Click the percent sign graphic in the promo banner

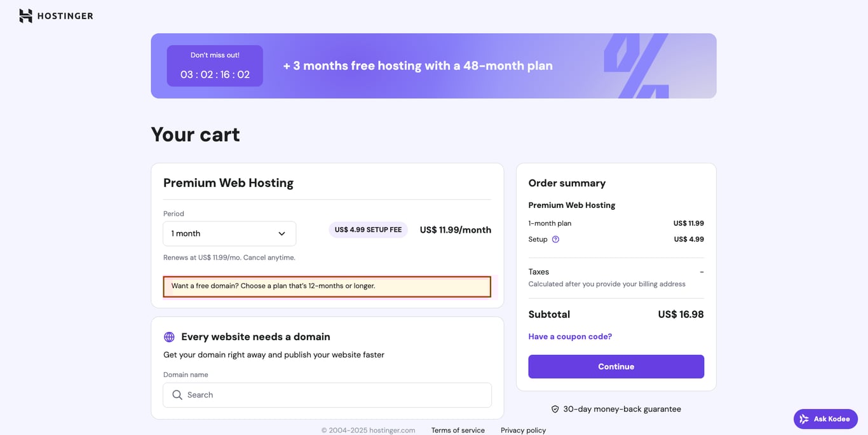[636, 66]
